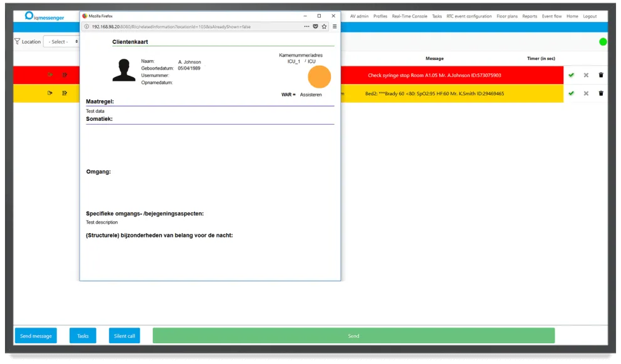Click the 'Assisteren' WAR value
621x364 pixels.
[x=311, y=95]
